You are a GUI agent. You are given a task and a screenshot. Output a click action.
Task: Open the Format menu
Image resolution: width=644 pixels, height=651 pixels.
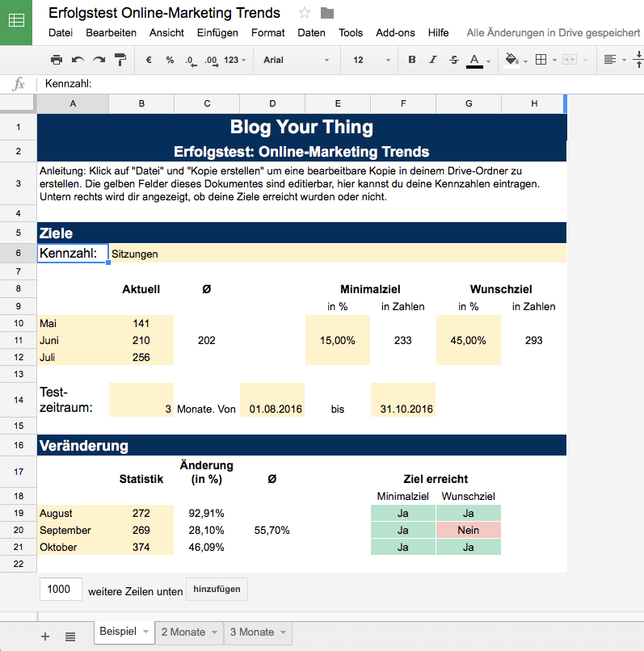(x=268, y=33)
